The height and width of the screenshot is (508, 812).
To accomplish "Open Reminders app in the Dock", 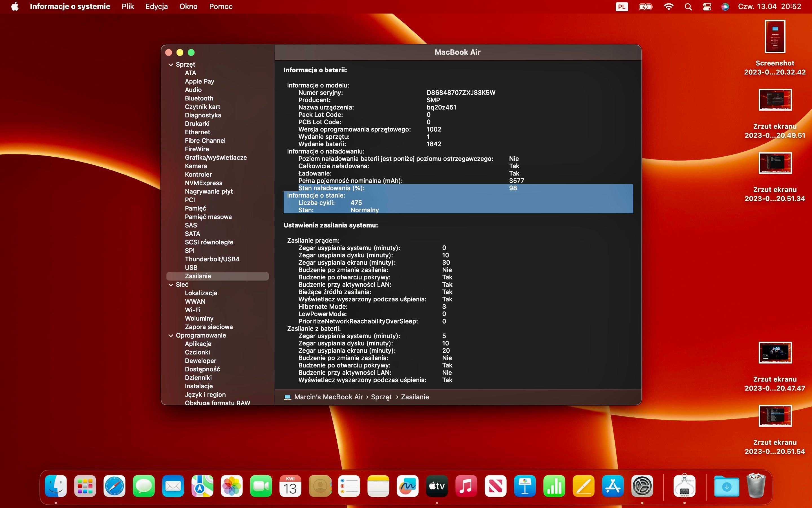I will (349, 486).
